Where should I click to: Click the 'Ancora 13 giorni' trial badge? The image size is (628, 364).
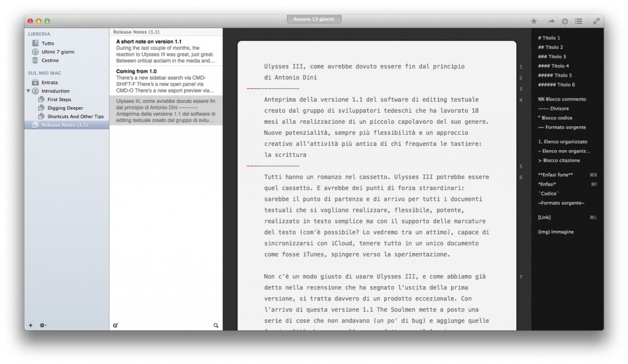click(315, 19)
